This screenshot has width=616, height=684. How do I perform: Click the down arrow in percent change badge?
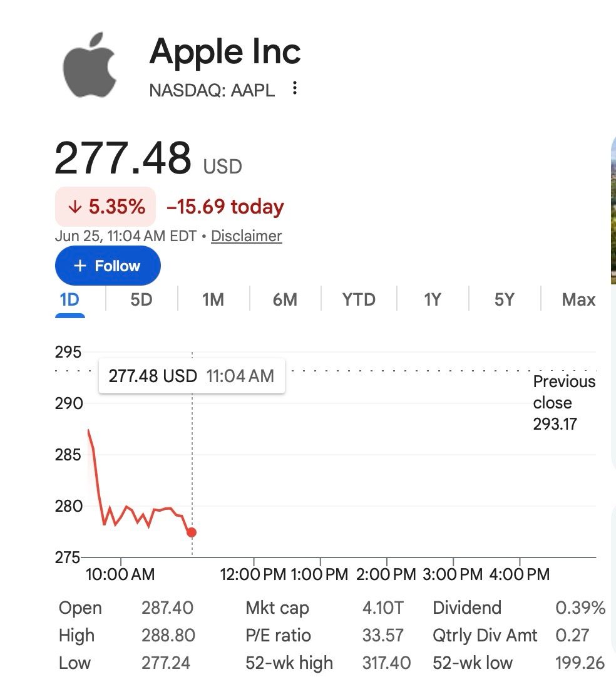[75, 206]
